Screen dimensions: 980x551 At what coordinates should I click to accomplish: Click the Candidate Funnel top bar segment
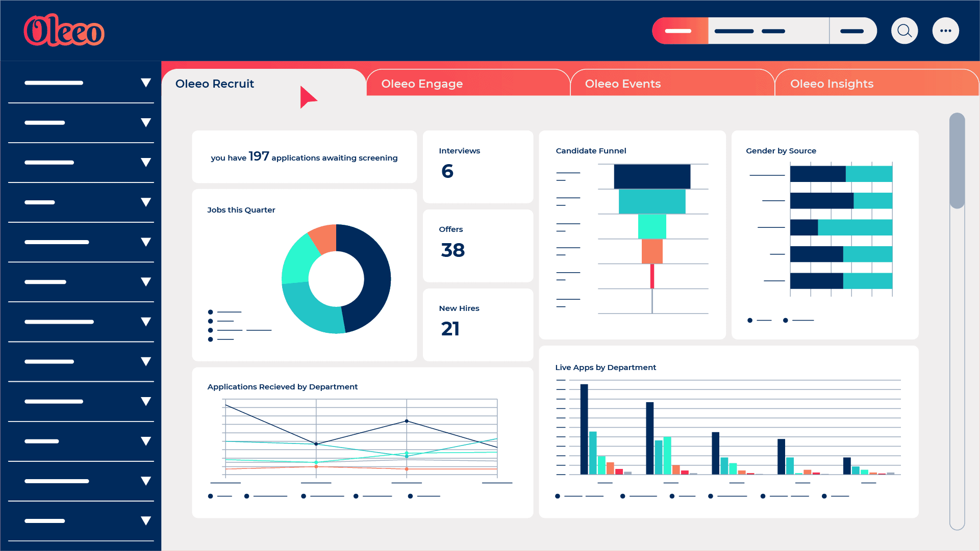(x=652, y=176)
